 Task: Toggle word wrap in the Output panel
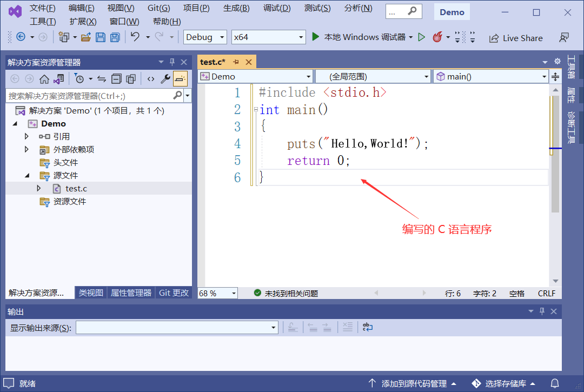coord(368,327)
